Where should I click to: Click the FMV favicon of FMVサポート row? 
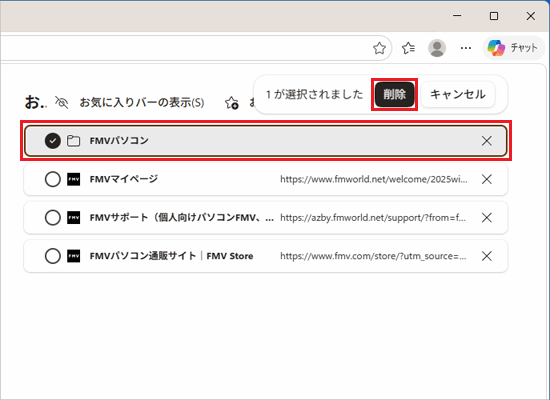pos(74,218)
